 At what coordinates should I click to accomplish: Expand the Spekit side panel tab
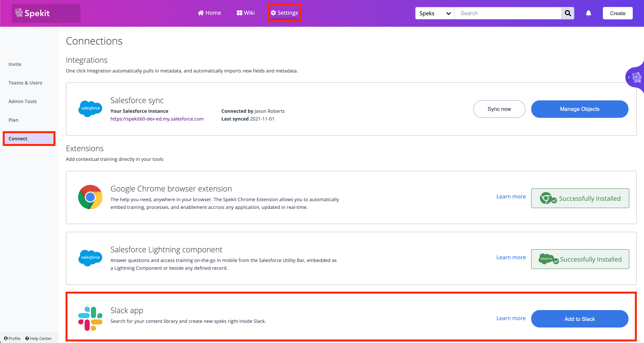[635, 78]
